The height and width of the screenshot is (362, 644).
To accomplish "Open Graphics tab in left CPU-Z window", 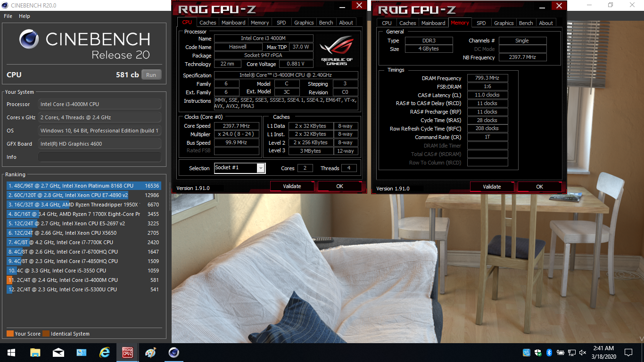I will [304, 23].
